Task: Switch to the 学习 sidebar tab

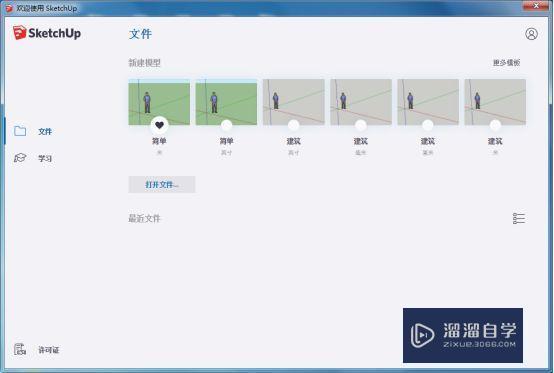Action: point(45,158)
